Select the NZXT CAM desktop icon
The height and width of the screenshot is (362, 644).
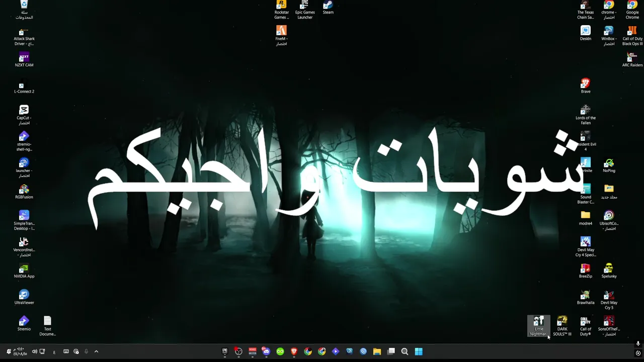(x=24, y=60)
